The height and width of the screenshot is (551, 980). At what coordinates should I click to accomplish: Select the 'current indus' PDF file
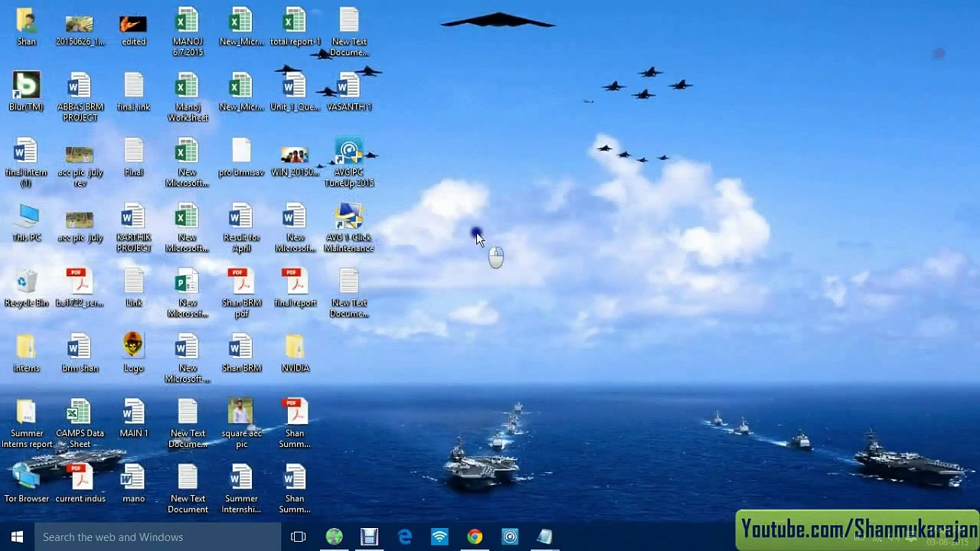[80, 483]
